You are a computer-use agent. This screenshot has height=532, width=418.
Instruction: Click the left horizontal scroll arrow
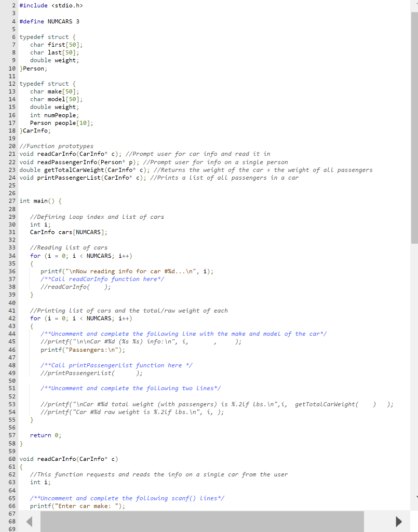(x=29, y=521)
